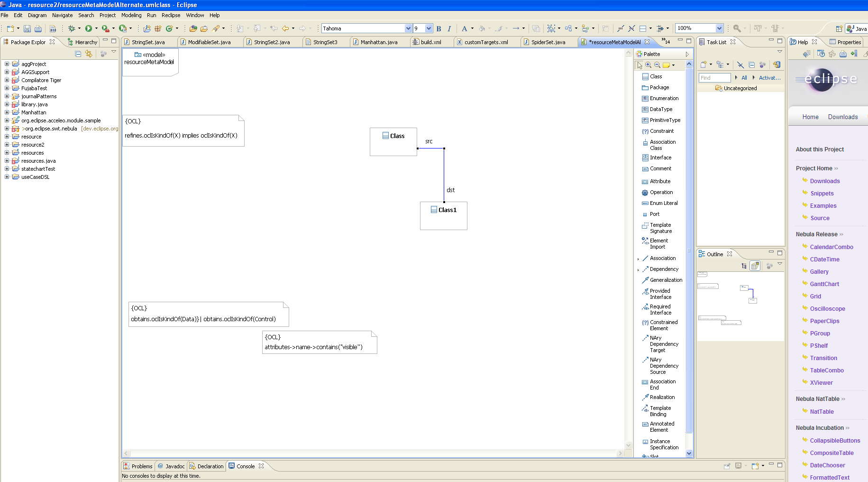The image size is (868, 482).
Task: Click the Debug bug icon
Action: pyautogui.click(x=72, y=28)
